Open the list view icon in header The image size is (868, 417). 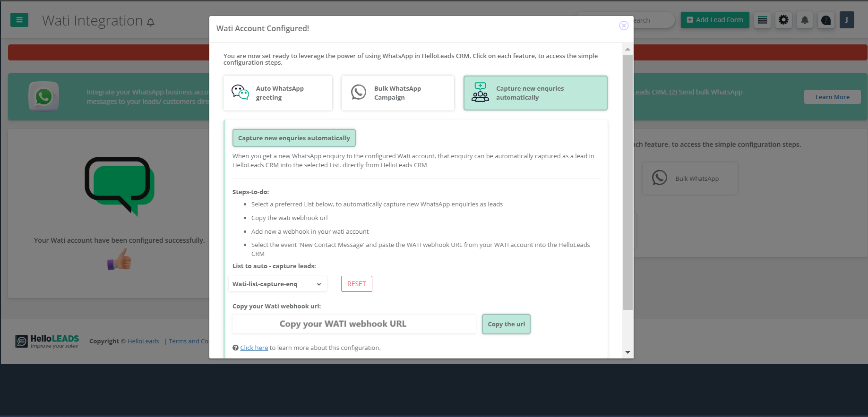[762, 20]
